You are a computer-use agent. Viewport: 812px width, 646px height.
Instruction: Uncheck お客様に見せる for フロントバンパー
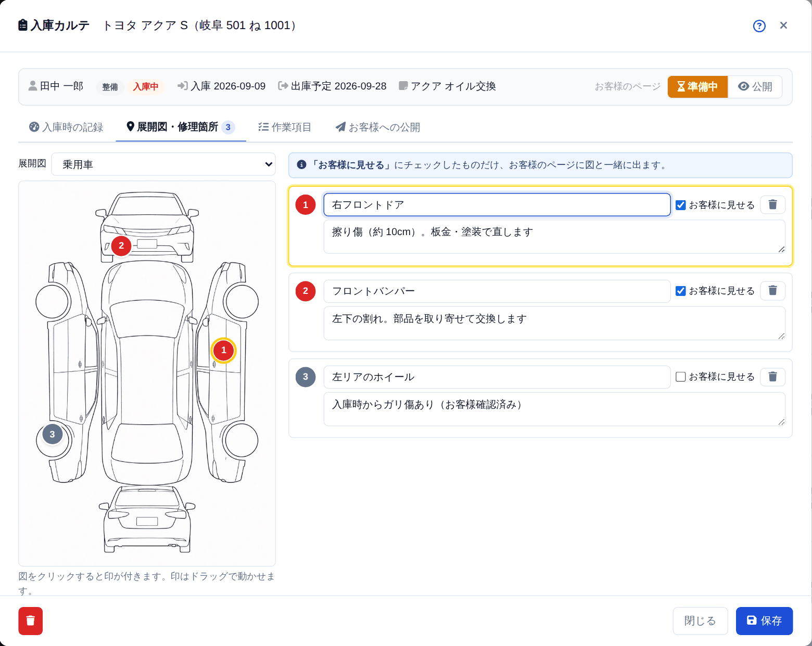click(680, 291)
